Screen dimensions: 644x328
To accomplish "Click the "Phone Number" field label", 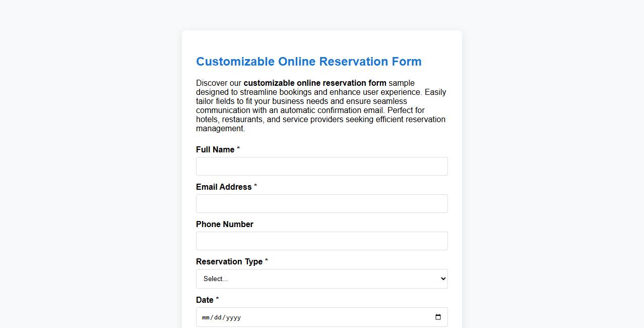I will 224,224.
